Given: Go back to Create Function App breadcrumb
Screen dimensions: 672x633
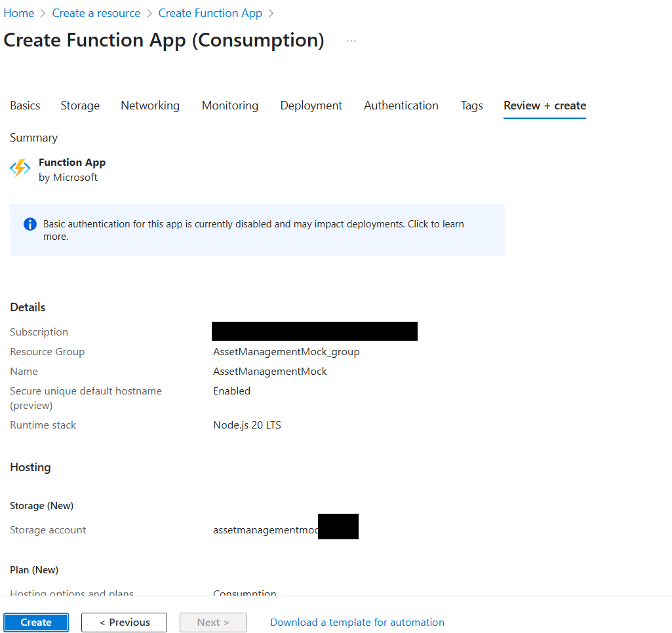Looking at the screenshot, I should (x=210, y=12).
